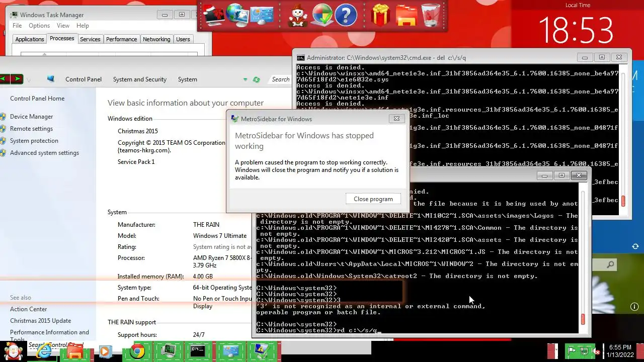This screenshot has height=362, width=644.
Task: Click the Control Panel address bar icon
Action: tap(50, 79)
